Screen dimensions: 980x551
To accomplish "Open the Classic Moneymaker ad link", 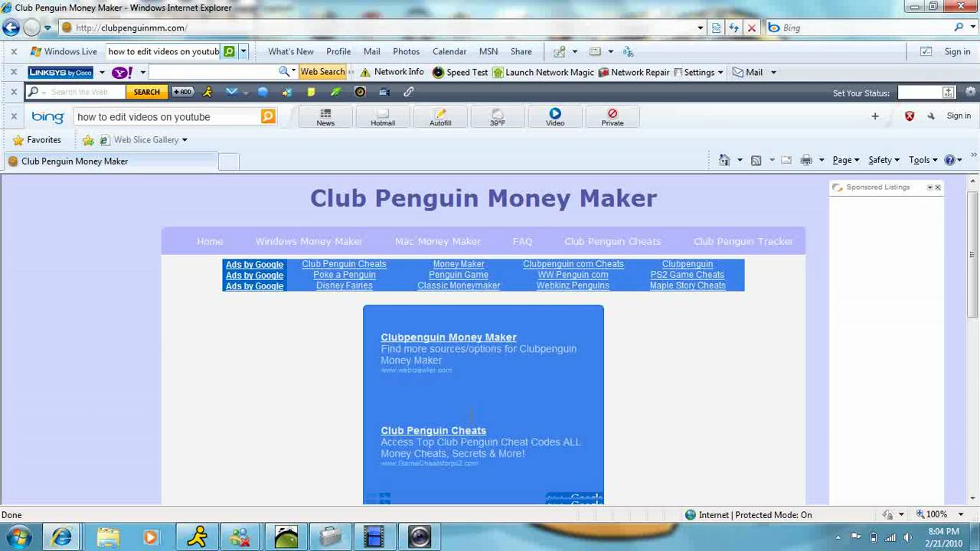I will pos(459,285).
